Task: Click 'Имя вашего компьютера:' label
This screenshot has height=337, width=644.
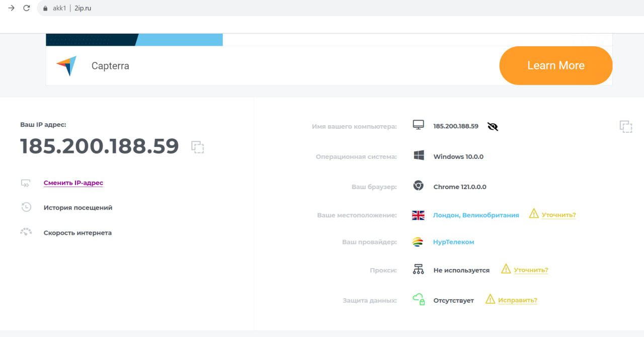Action: [x=354, y=126]
